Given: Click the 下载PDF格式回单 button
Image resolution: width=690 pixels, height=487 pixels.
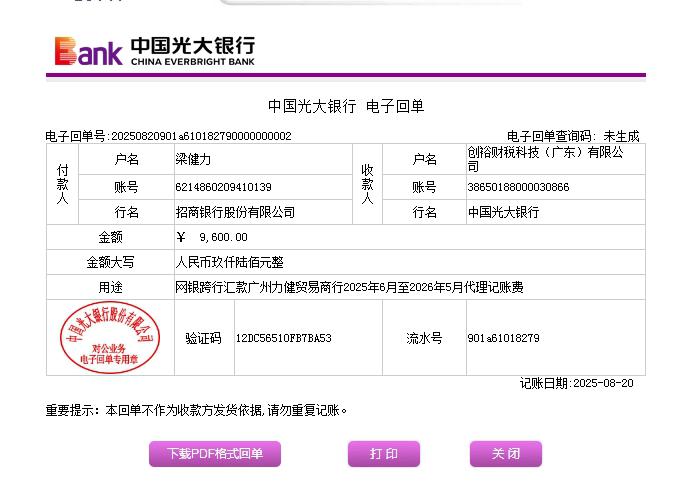Looking at the screenshot, I should pos(215,454).
